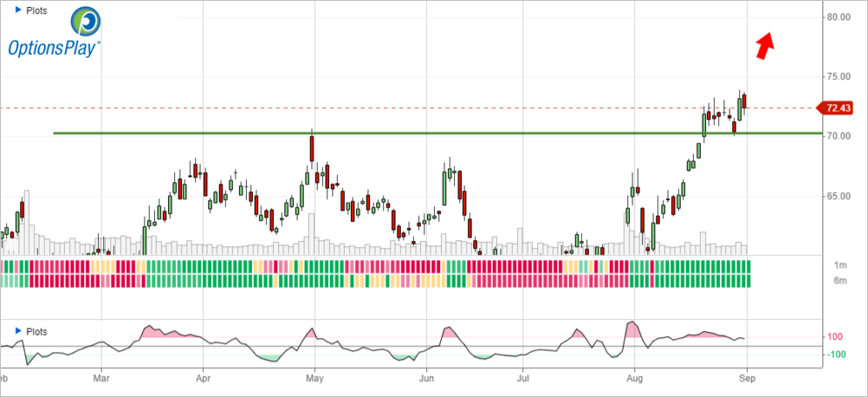Click the Jun date axis label
Image resolution: width=868 pixels, height=397 pixels.
(426, 381)
